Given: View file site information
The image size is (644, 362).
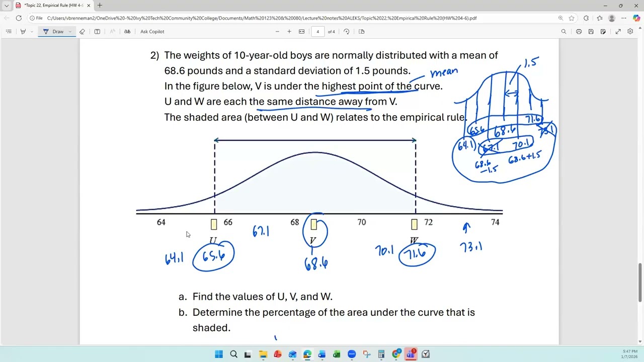Looking at the screenshot, I should tap(36, 18).
